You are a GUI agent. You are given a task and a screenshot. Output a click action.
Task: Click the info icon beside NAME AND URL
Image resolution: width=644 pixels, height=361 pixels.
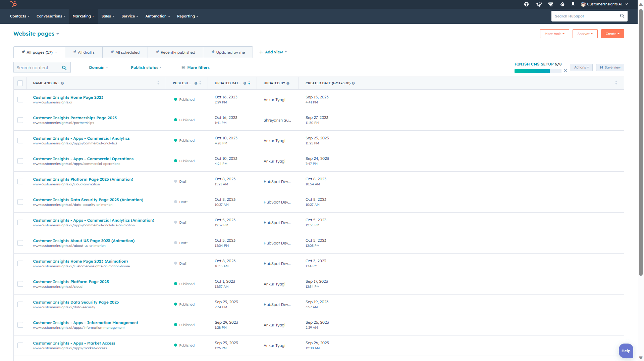tap(62, 83)
